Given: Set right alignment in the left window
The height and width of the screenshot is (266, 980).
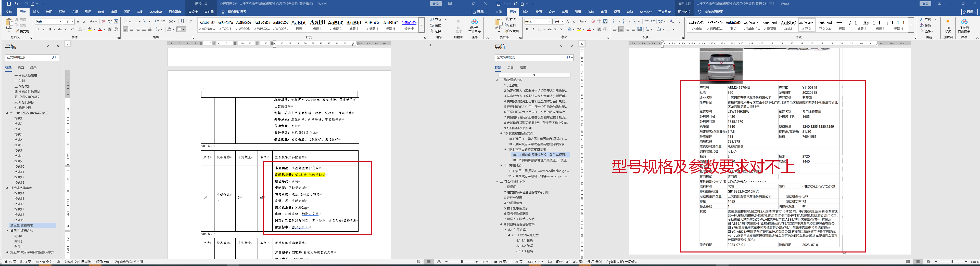Looking at the screenshot, I should click(138, 29).
